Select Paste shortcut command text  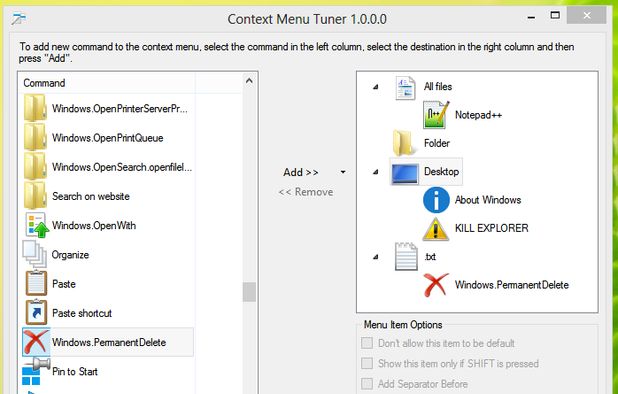[82, 313]
